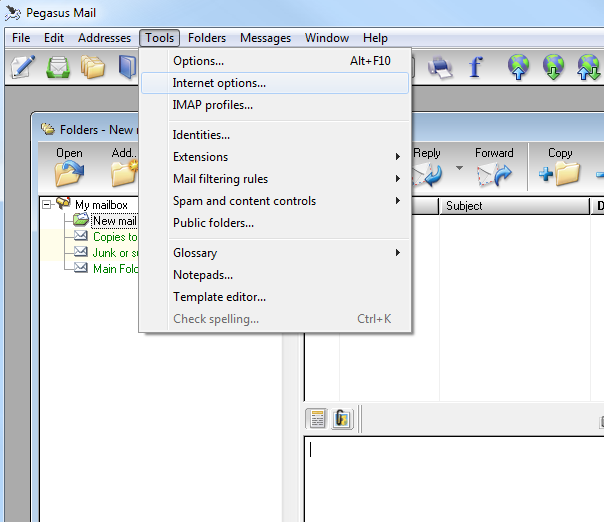The width and height of the screenshot is (604, 522).
Task: Click the blue font 'f' icon
Action: (x=475, y=67)
